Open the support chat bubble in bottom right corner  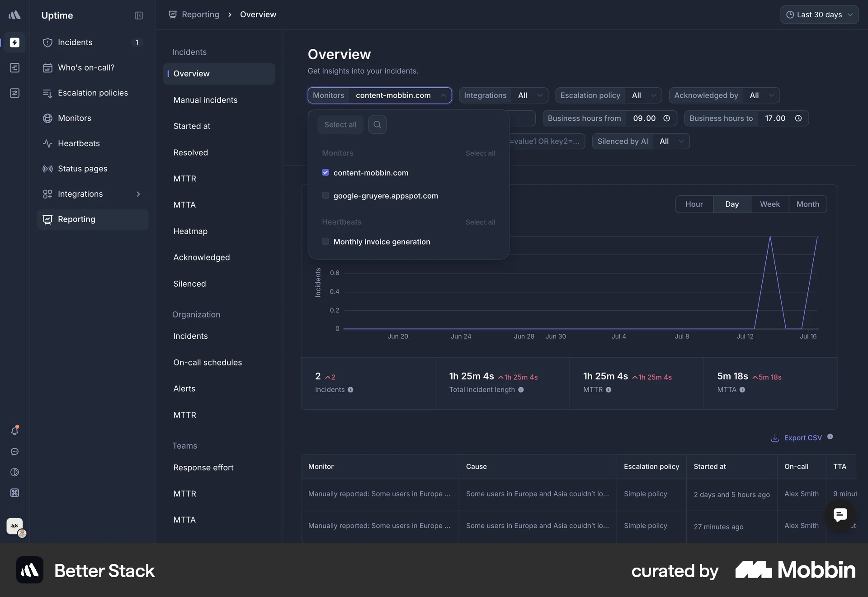click(840, 515)
